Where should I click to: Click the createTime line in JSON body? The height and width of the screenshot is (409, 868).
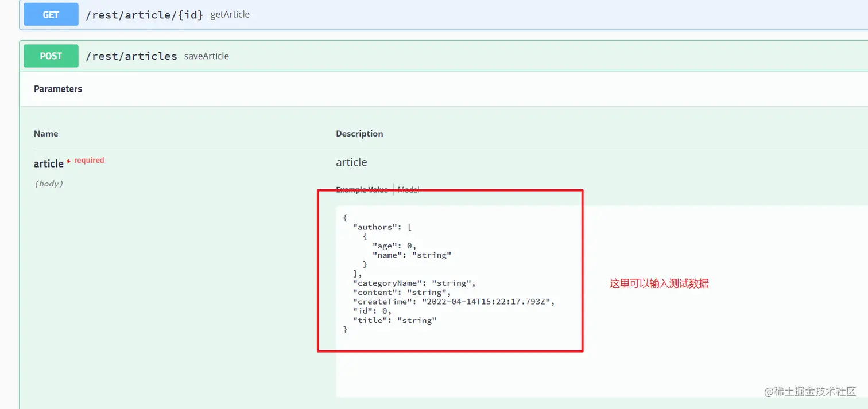(x=454, y=302)
